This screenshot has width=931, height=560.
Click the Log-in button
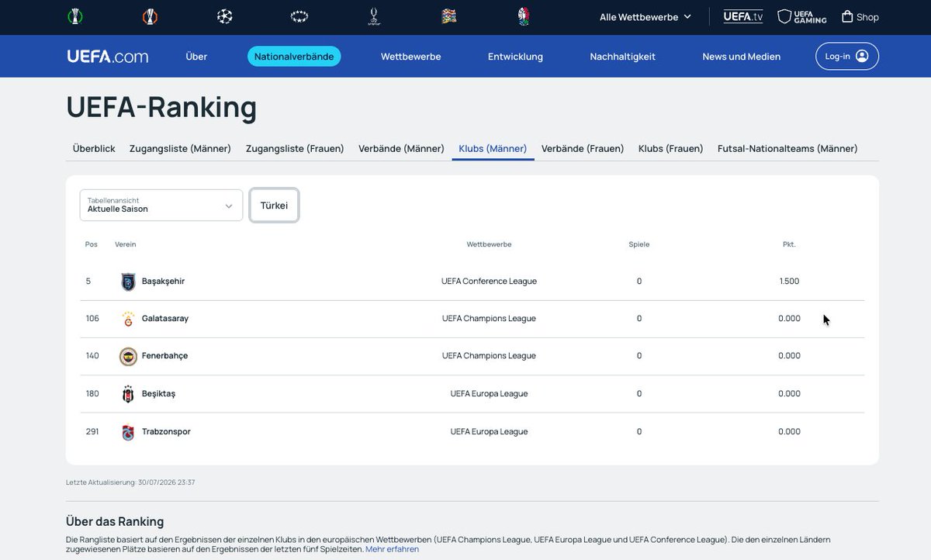click(x=847, y=56)
